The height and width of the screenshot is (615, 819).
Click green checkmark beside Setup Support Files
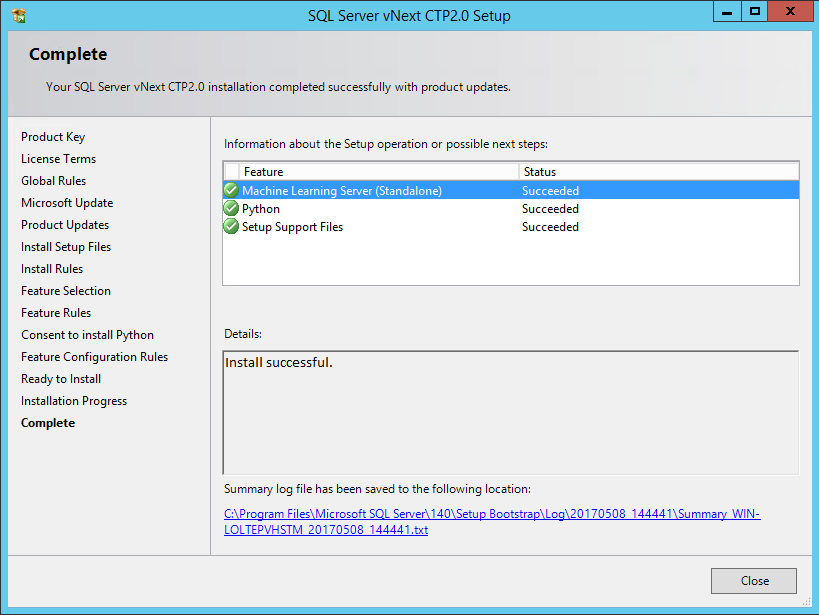click(x=231, y=226)
